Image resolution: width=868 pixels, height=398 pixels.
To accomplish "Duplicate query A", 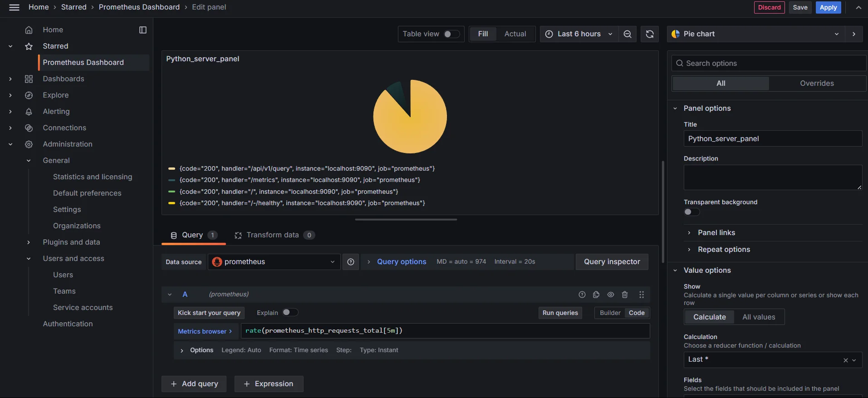I will click(596, 295).
